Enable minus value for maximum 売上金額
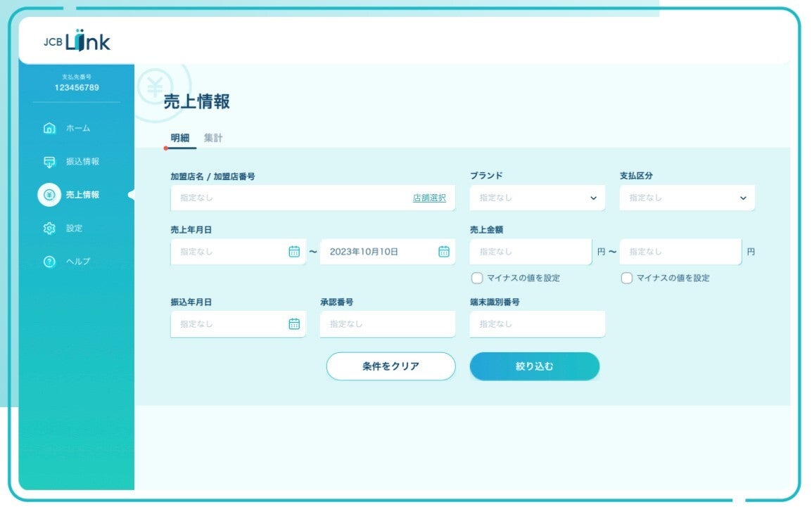The width and height of the screenshot is (812, 514). 627,278
